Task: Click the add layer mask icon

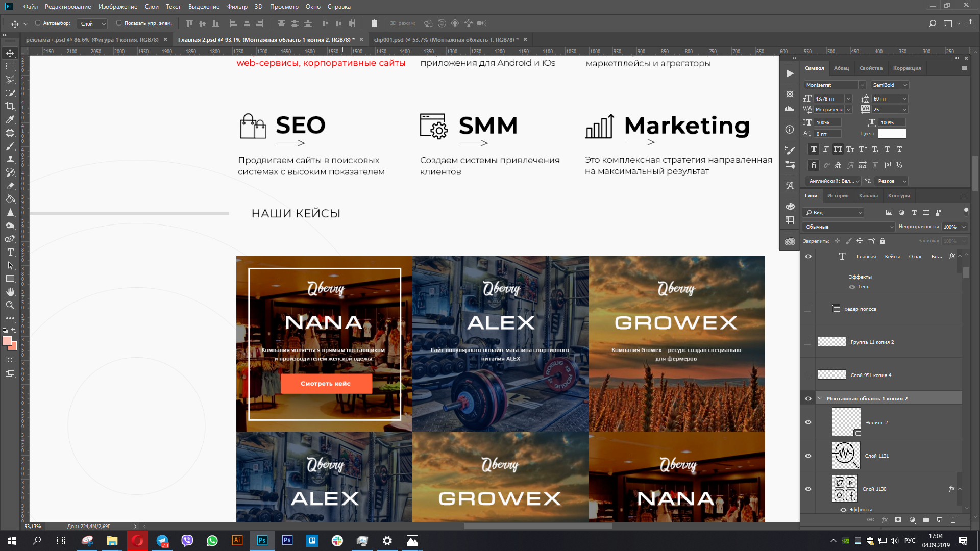Action: coord(898,519)
